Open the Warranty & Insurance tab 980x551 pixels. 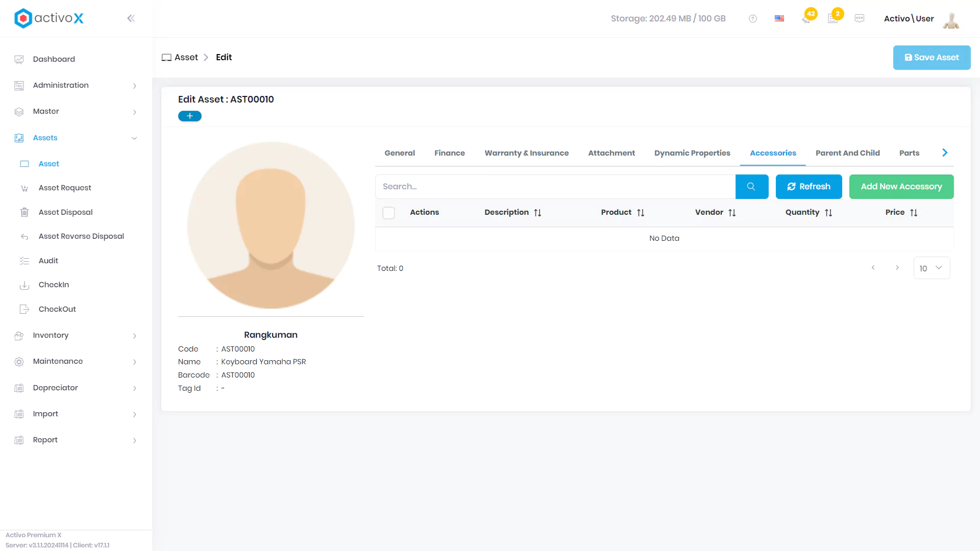[x=527, y=153]
